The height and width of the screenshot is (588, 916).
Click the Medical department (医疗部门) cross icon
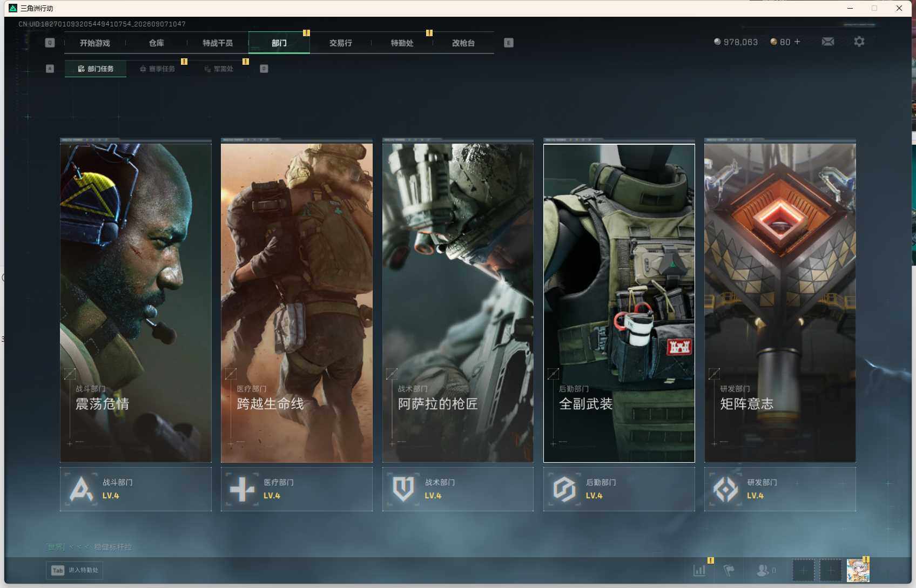pos(242,489)
